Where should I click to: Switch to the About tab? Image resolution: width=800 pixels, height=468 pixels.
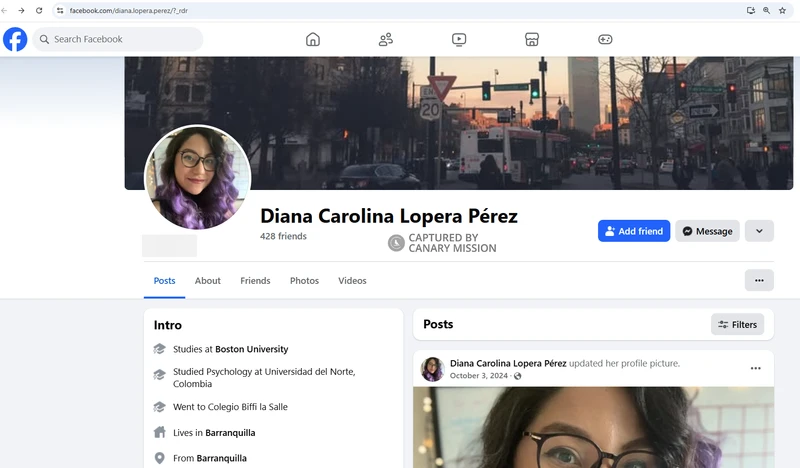(208, 281)
